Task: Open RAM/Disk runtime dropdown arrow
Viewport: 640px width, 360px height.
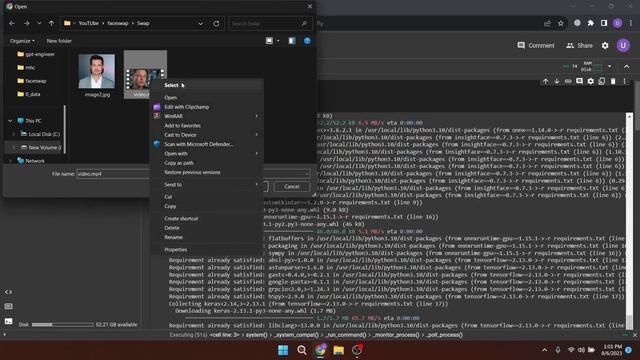Action: point(609,66)
